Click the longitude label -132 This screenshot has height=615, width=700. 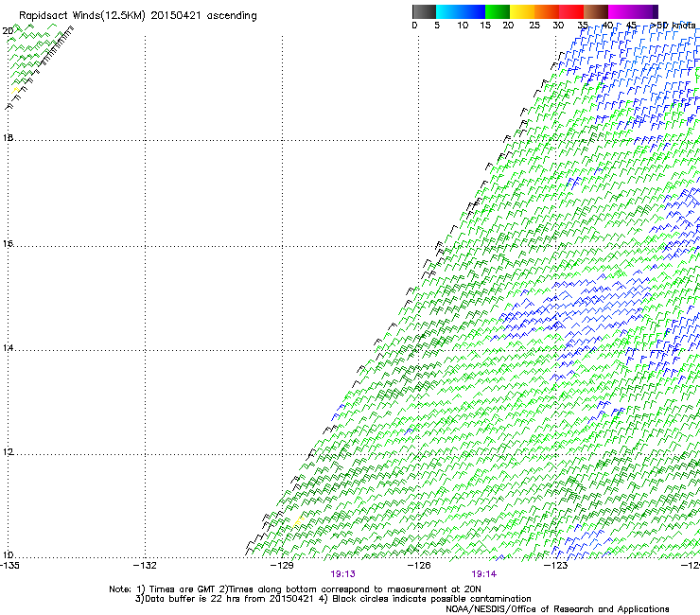pyautogui.click(x=145, y=566)
